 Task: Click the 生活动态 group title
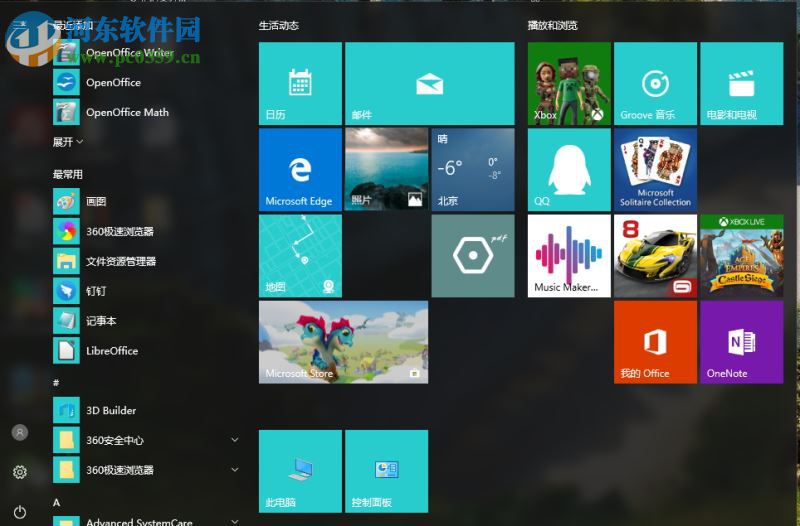(x=279, y=26)
